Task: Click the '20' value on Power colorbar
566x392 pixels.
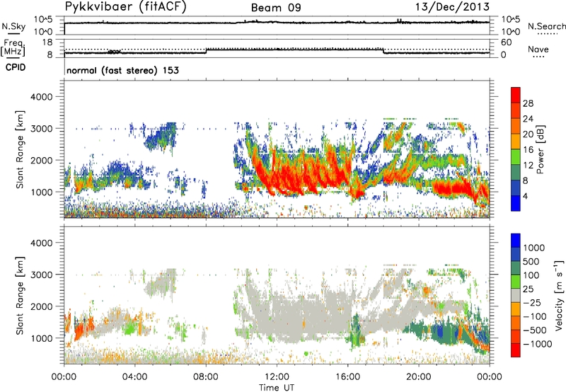Action: coord(528,134)
